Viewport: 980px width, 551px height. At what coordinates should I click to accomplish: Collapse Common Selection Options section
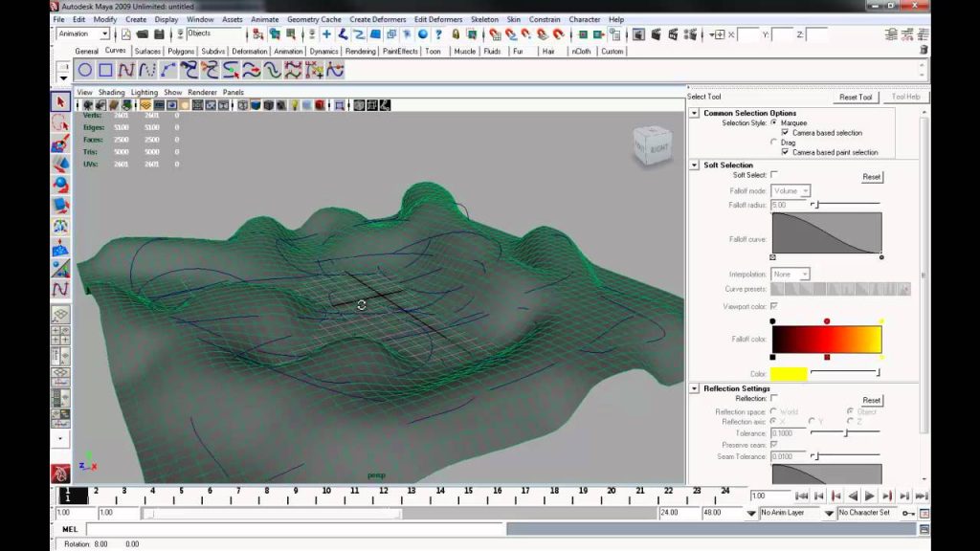(x=695, y=113)
